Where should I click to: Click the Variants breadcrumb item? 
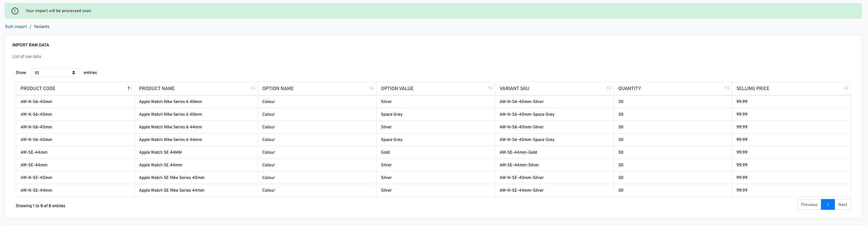coord(41,27)
